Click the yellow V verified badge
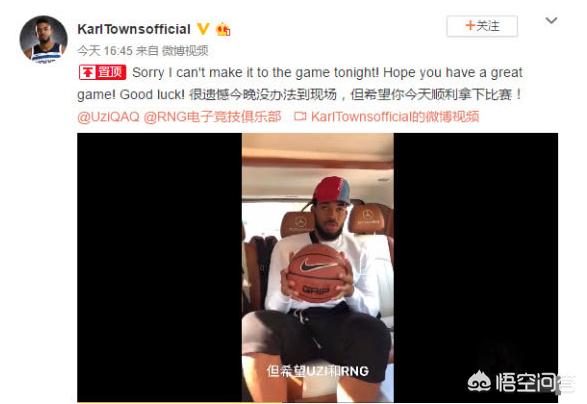587x404 pixels. coord(203,28)
